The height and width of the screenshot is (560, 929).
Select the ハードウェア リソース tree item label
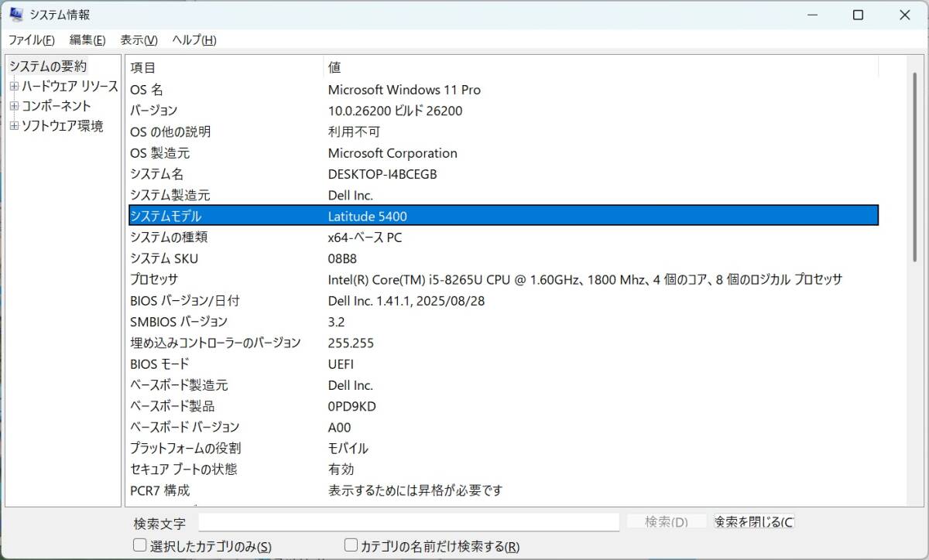tap(70, 86)
